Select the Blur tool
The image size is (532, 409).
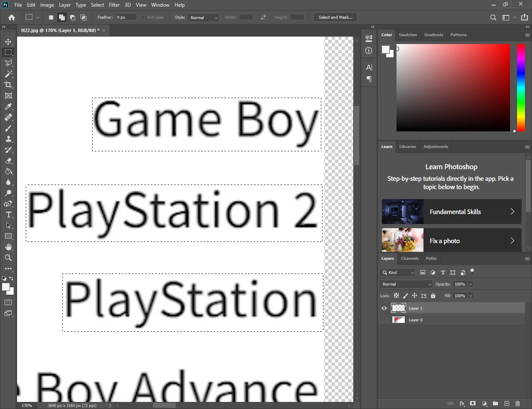[8, 182]
